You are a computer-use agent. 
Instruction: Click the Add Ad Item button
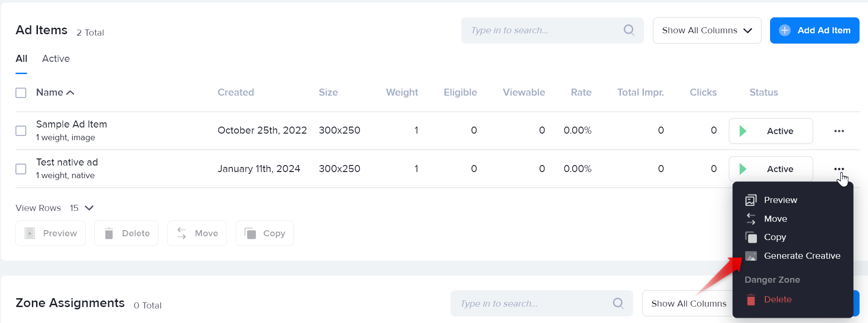(815, 30)
